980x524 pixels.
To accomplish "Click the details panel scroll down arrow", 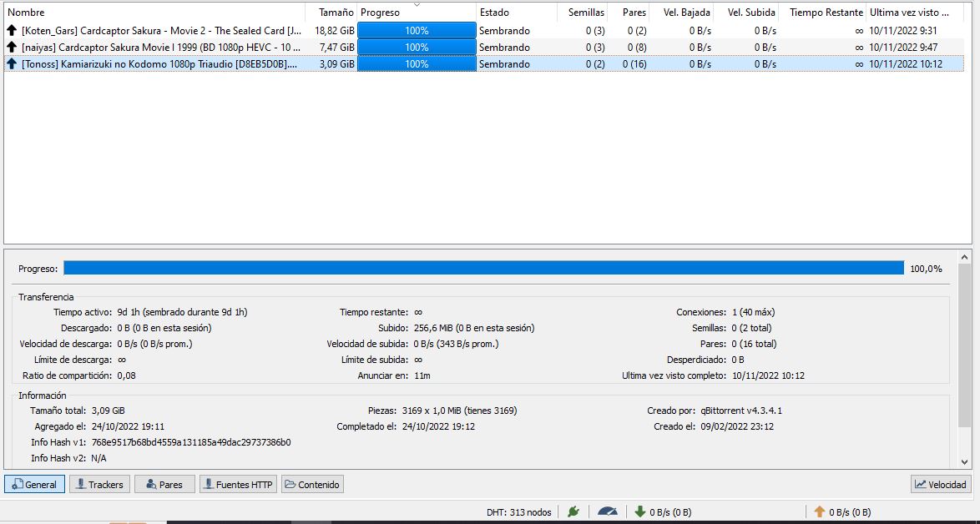I will click(x=965, y=462).
